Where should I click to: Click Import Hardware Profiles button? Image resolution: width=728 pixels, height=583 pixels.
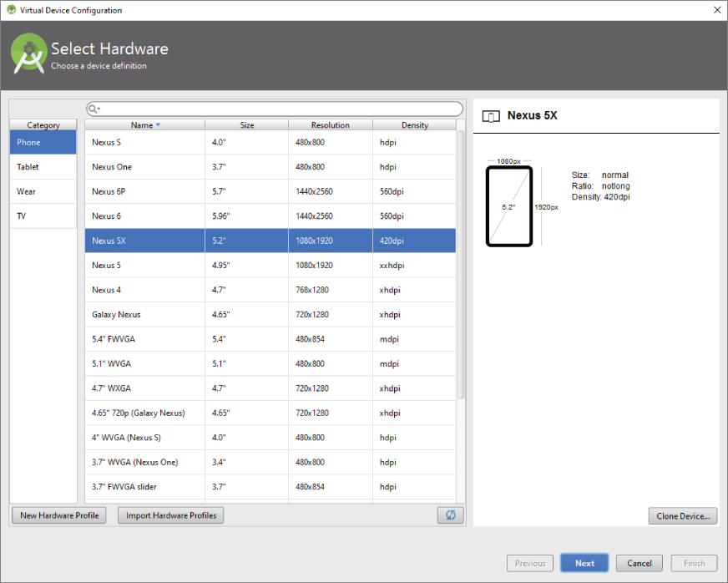point(171,515)
